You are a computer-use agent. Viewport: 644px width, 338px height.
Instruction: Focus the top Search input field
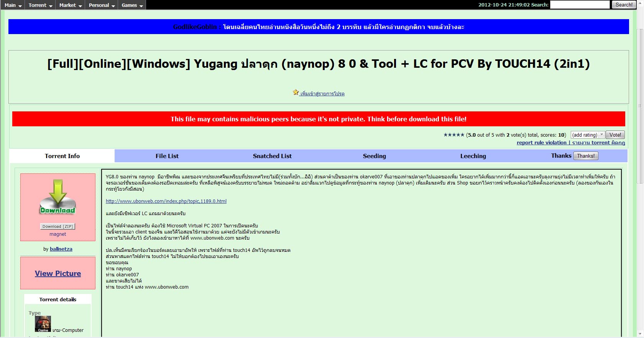coord(580,5)
